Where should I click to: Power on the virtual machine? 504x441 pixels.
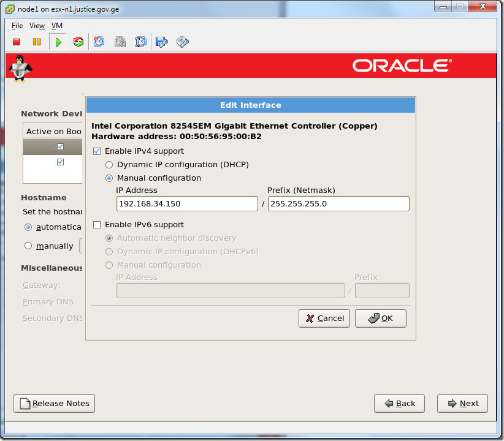(58, 42)
